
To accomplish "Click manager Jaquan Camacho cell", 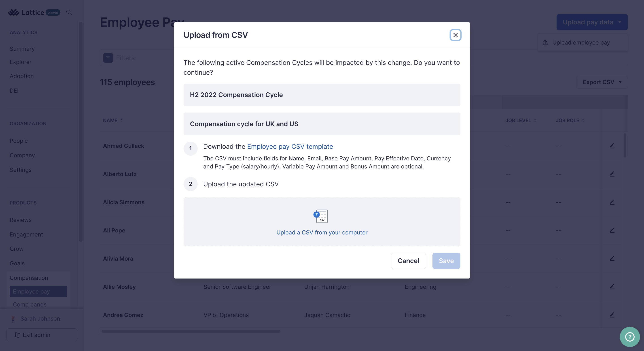I will pos(327,315).
